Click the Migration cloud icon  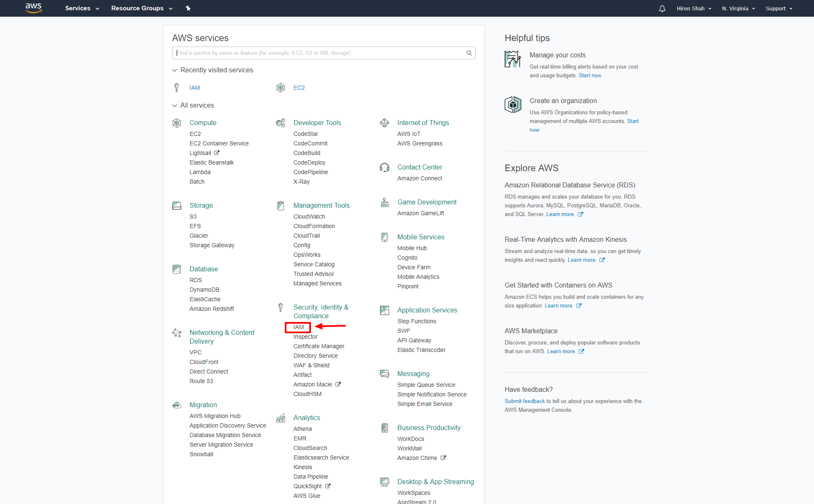click(177, 405)
